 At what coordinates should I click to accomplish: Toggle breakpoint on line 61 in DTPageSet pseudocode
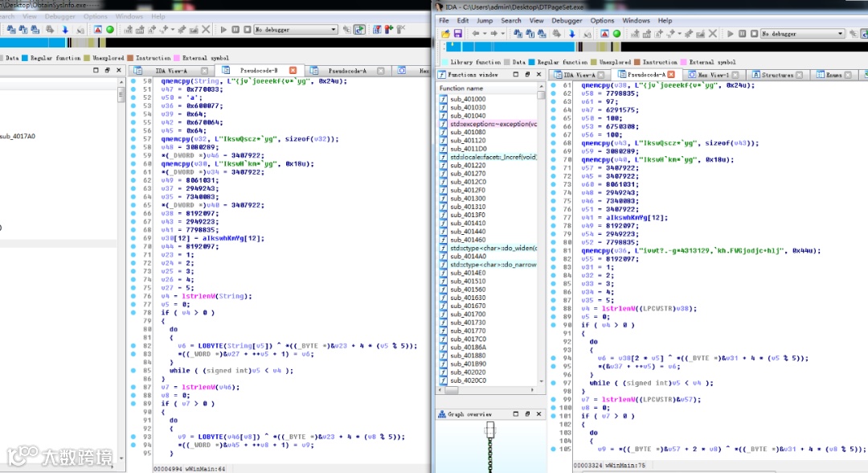(554, 85)
